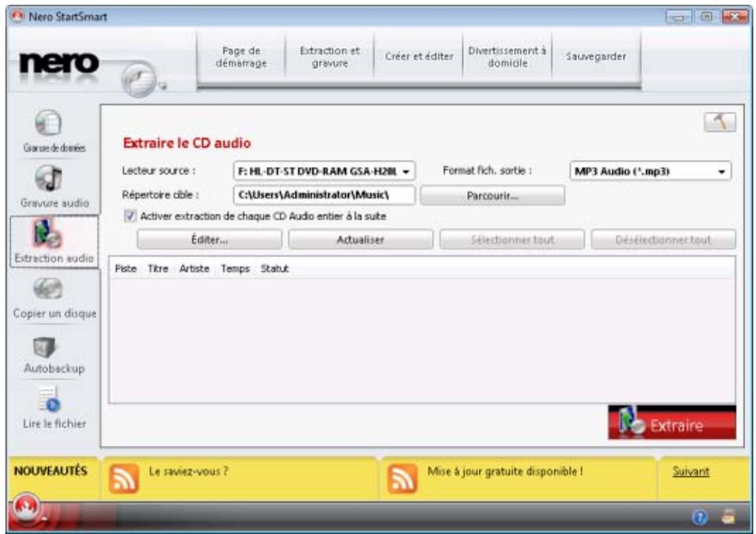Screen dimensions: 756x534
Task: Sort by the Titre column header
Action: (158, 269)
